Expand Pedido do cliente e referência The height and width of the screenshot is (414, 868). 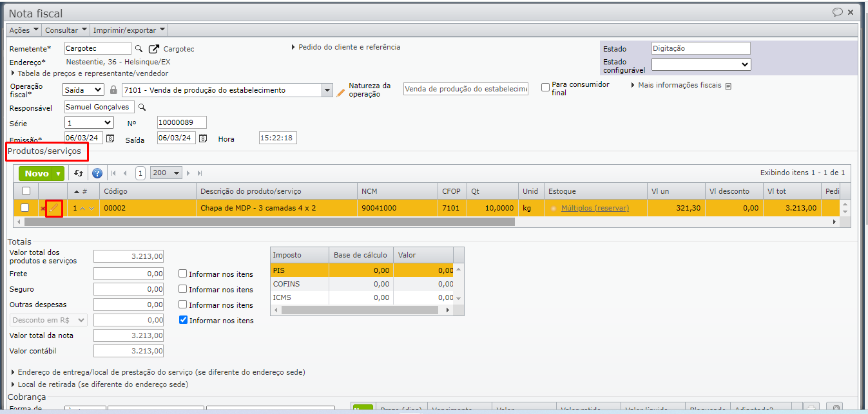[x=346, y=47]
